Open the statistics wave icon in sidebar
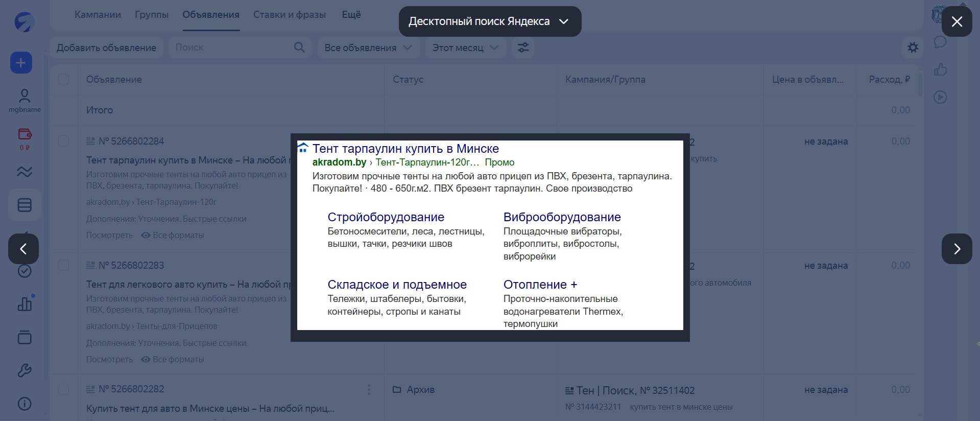This screenshot has height=421, width=980. coord(25,172)
